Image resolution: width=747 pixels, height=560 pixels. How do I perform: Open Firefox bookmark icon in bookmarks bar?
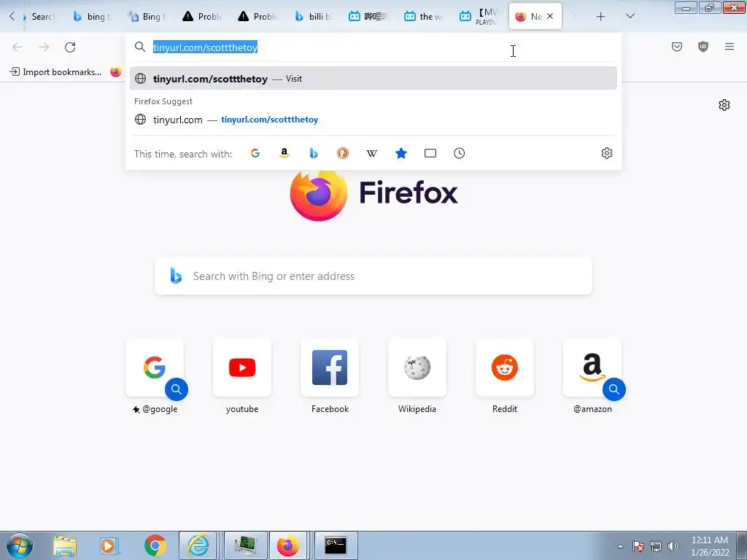pyautogui.click(x=116, y=72)
